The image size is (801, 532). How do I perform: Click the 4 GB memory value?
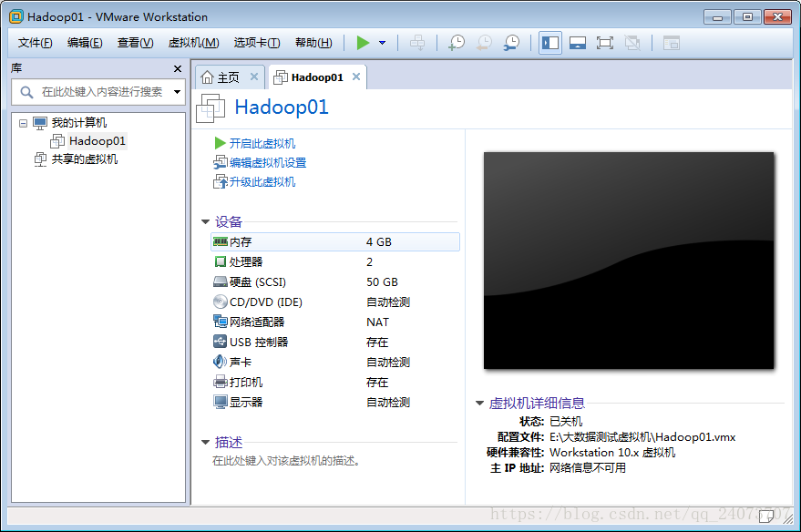point(379,242)
